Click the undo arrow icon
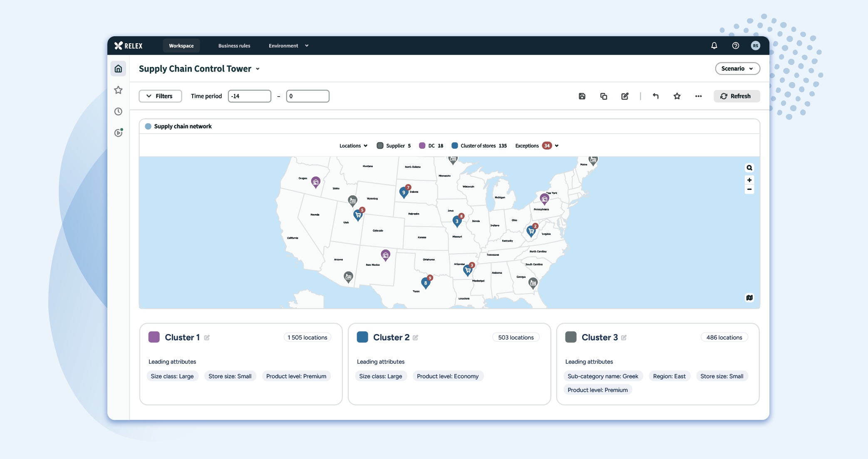The image size is (868, 459). click(656, 96)
